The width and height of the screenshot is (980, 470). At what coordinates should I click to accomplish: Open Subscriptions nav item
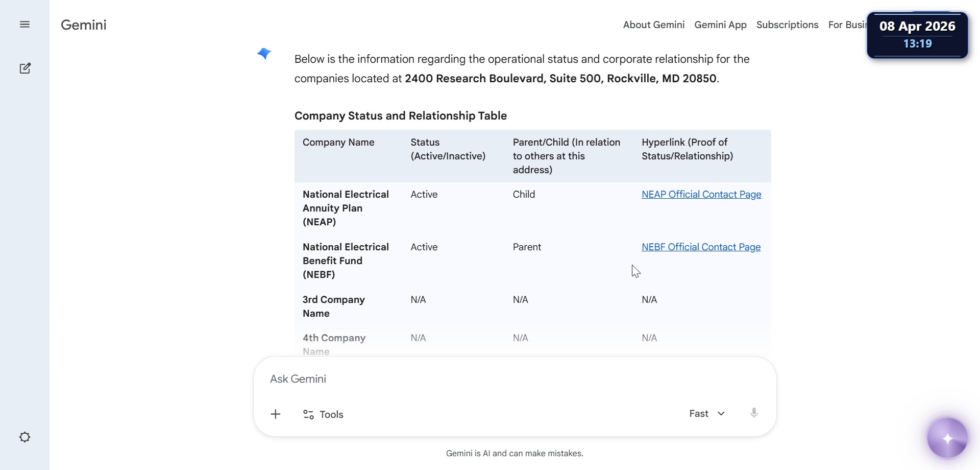coord(787,25)
